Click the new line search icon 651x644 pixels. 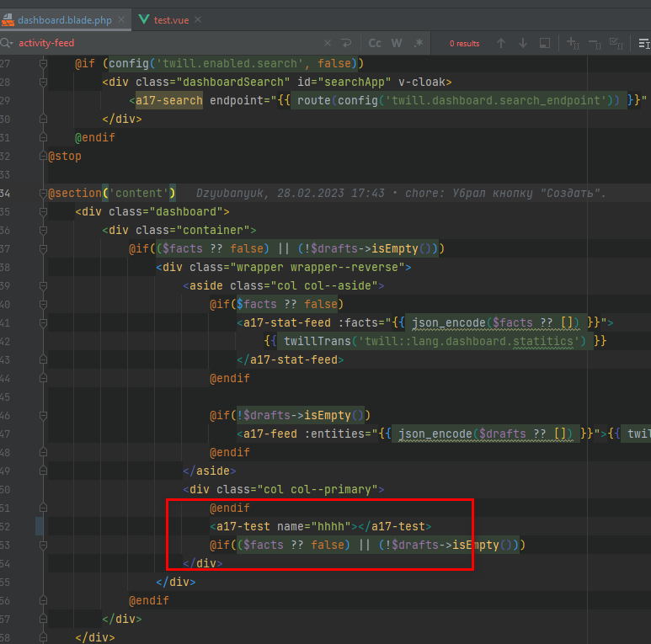(x=346, y=43)
